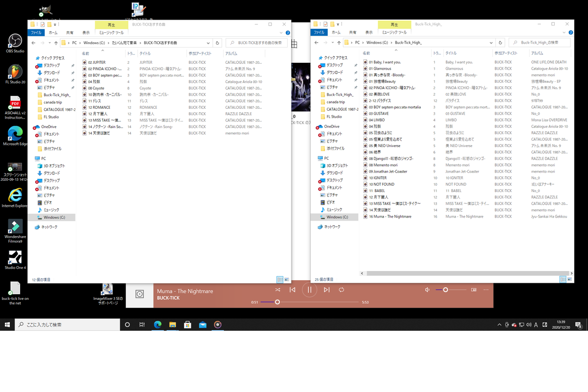Open canada trip folder in left navigation pane
This screenshot has height=392, width=588.
pos(53,102)
